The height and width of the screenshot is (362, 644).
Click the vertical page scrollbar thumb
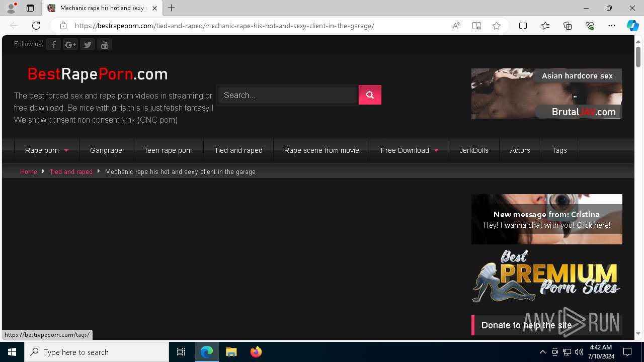pyautogui.click(x=638, y=57)
